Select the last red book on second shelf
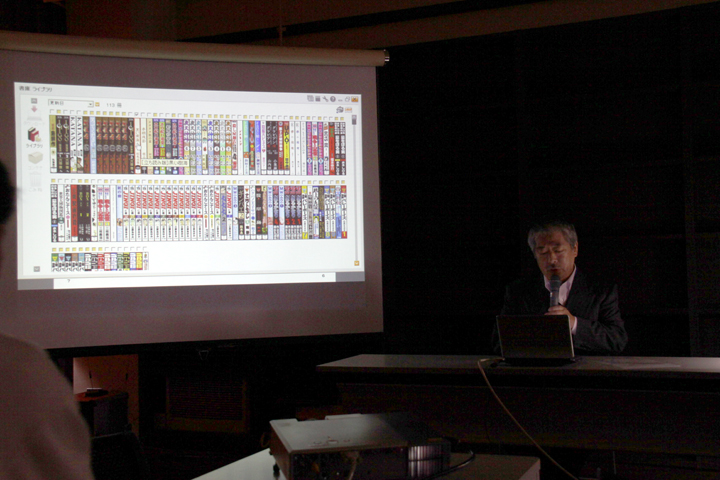 pyautogui.click(x=343, y=212)
